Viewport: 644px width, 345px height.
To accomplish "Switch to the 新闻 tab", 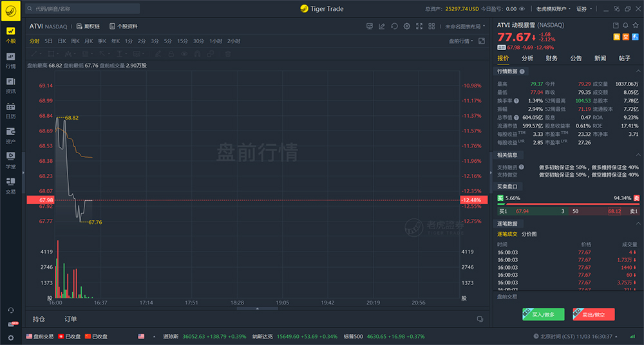I will pyautogui.click(x=600, y=59).
